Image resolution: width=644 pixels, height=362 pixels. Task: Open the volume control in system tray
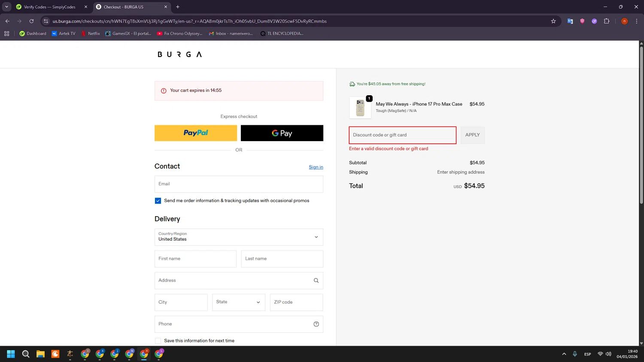pyautogui.click(x=608, y=354)
